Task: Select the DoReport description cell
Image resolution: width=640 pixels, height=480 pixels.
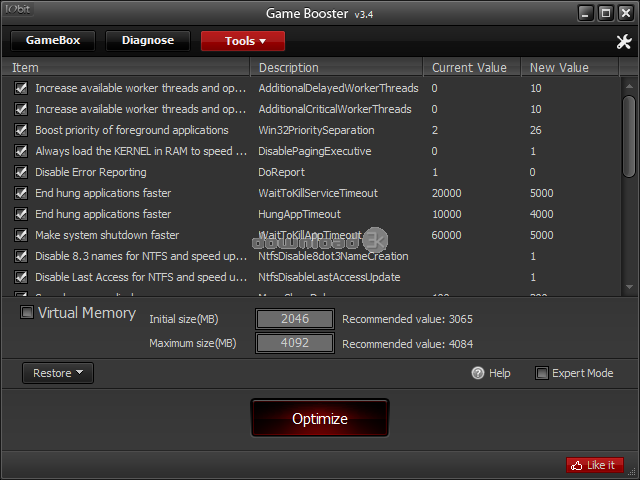Action: tap(281, 172)
